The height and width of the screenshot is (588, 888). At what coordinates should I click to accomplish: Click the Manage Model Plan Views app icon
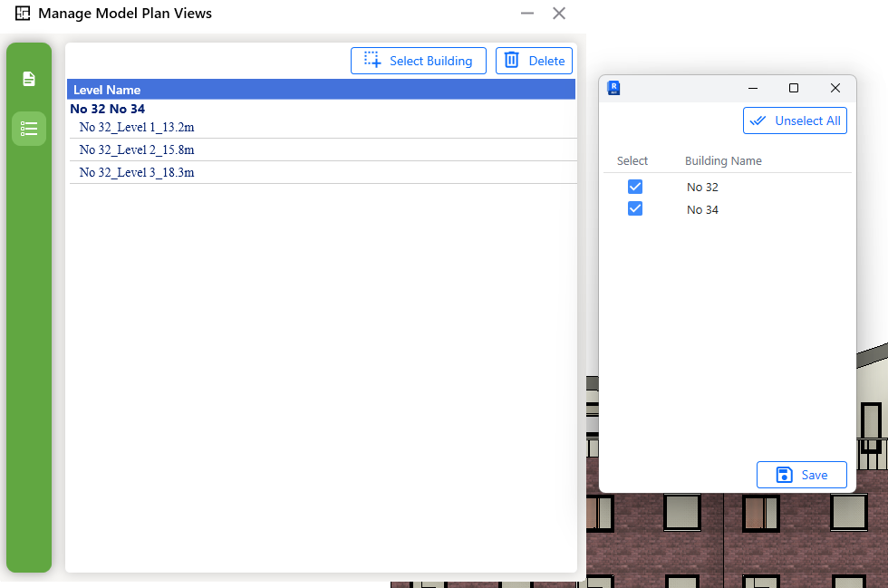(23, 14)
